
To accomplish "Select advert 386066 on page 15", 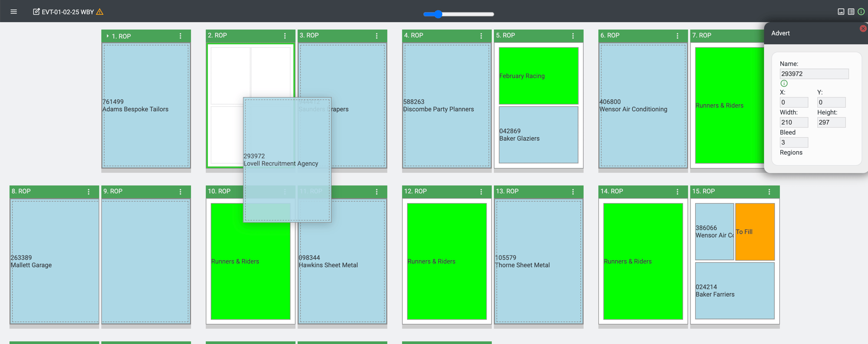I will click(x=714, y=232).
